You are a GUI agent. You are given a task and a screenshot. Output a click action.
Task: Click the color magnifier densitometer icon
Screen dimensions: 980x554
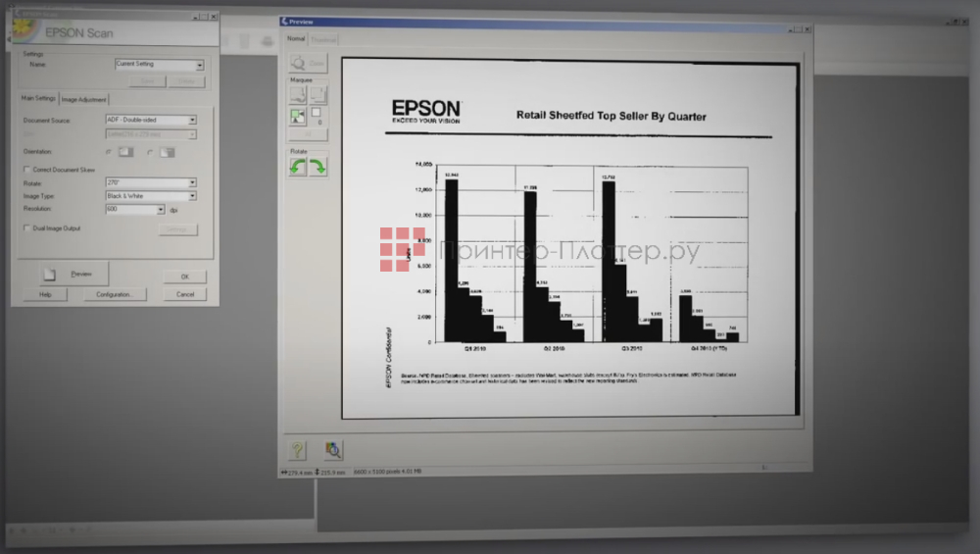point(333,449)
